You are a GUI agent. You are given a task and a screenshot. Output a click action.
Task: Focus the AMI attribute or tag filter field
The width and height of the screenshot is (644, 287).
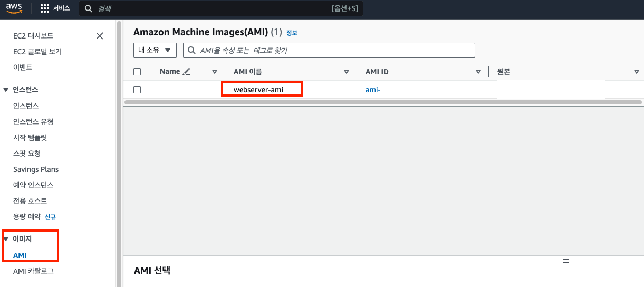pyautogui.click(x=329, y=50)
